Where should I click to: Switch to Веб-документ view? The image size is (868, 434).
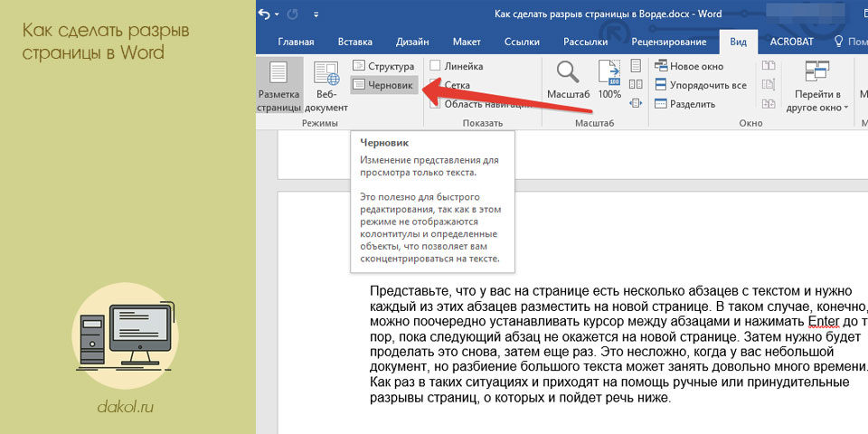[x=326, y=87]
